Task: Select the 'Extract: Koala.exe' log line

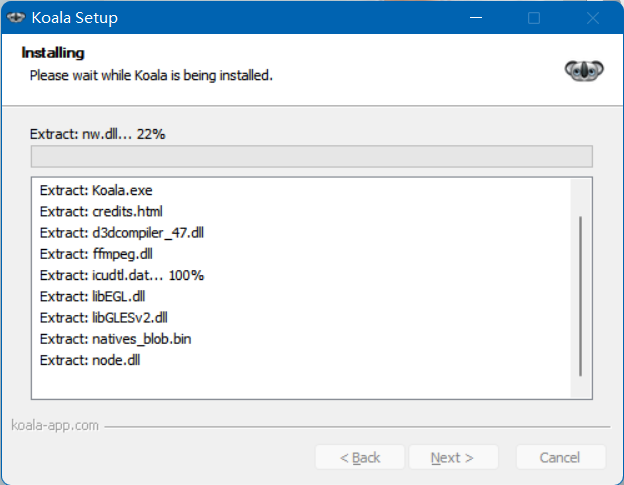Action: click(96, 191)
